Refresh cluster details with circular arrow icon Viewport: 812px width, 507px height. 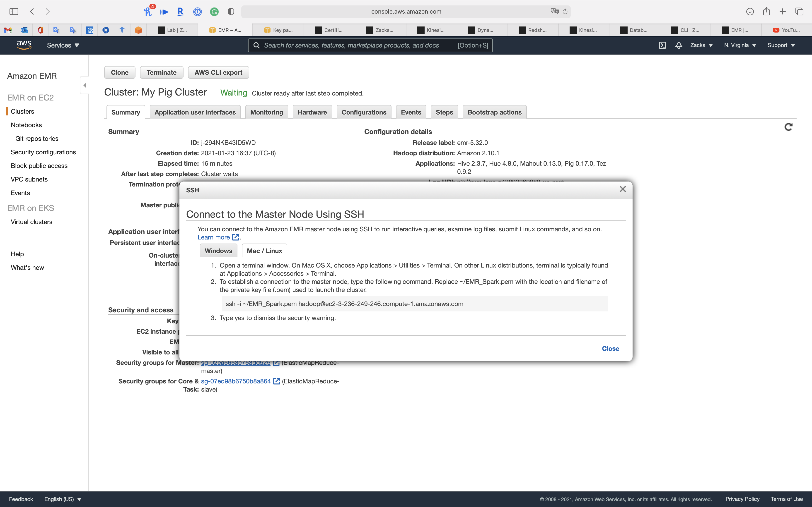pos(788,127)
